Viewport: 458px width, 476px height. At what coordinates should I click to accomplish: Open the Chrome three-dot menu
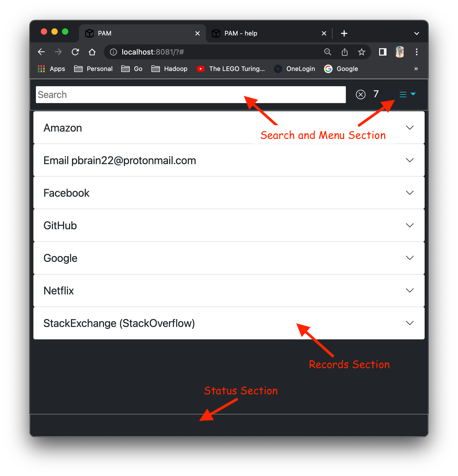pos(417,52)
